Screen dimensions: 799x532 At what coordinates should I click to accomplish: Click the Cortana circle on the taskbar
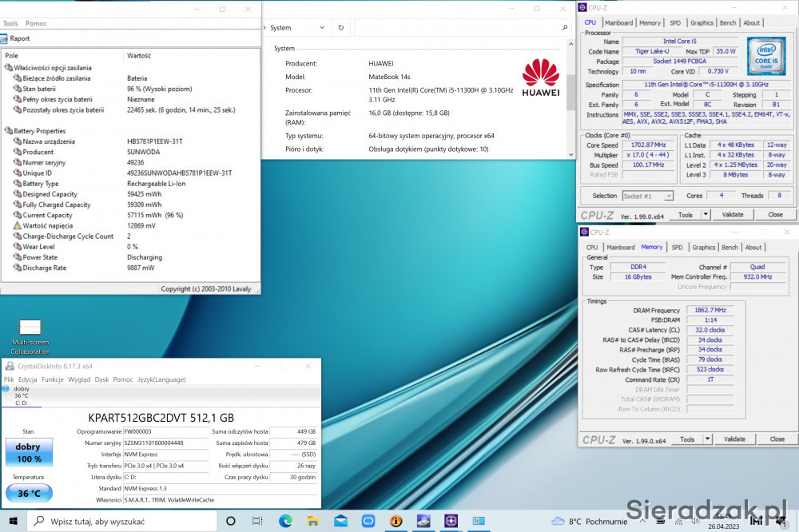pyautogui.click(x=231, y=521)
